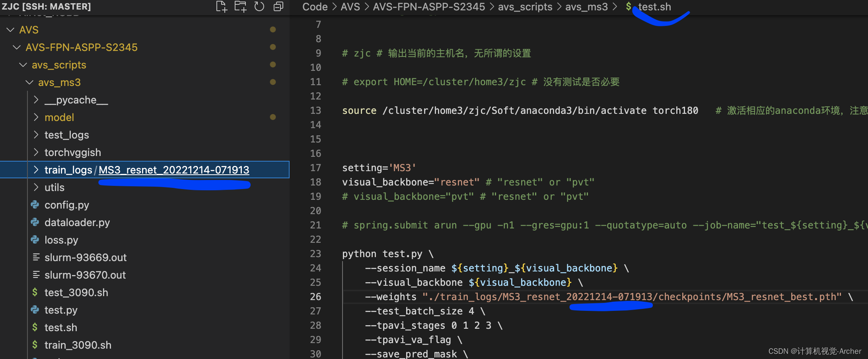Select test.sh in the file tree

(61, 328)
